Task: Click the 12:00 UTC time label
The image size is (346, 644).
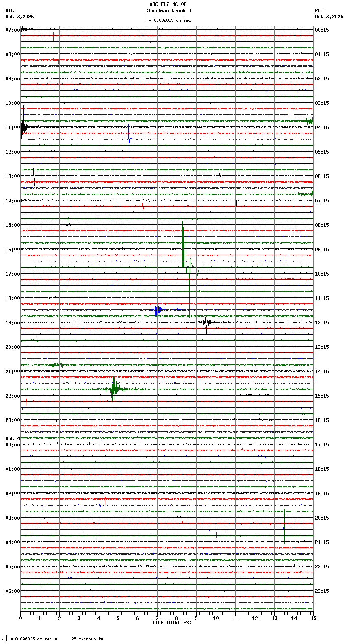Action: (13, 152)
